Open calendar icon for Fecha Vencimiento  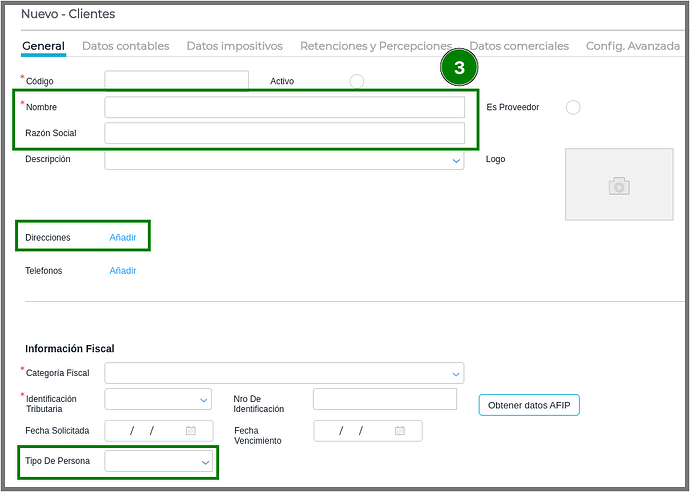[x=400, y=431]
